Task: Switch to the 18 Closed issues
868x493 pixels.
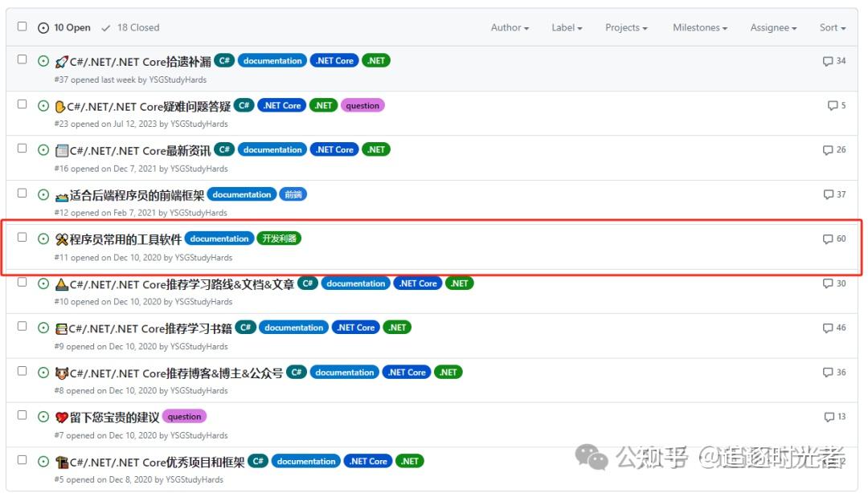Action: point(131,27)
